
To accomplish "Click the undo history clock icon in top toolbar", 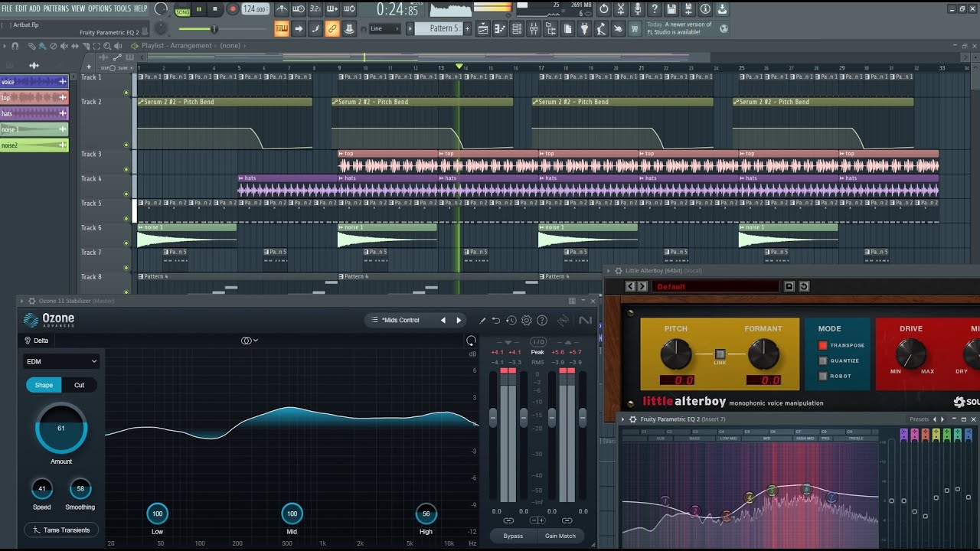I will 604,9.
